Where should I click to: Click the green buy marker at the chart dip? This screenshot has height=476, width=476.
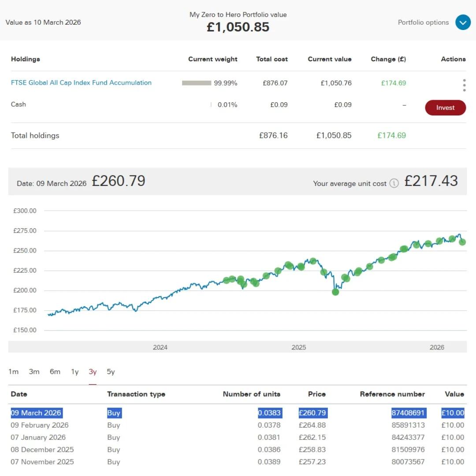click(336, 292)
